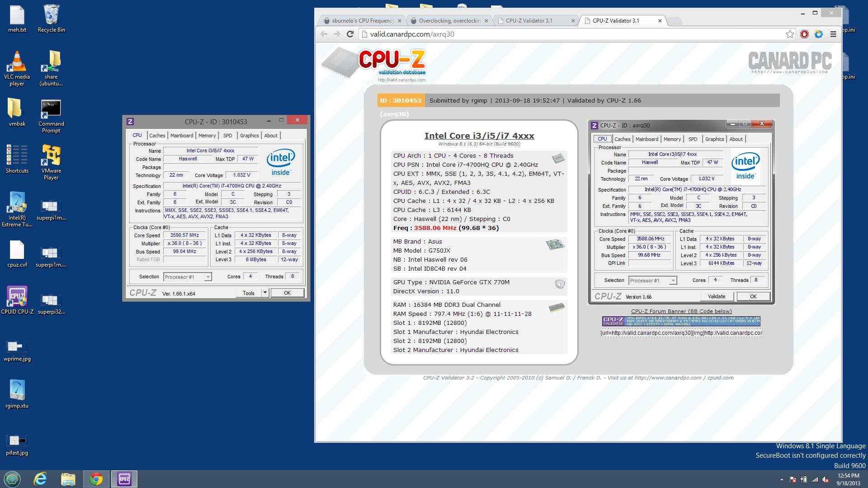The width and height of the screenshot is (868, 488).
Task: Click the taskbar clock showing 12:54 PM
Action: (848, 479)
